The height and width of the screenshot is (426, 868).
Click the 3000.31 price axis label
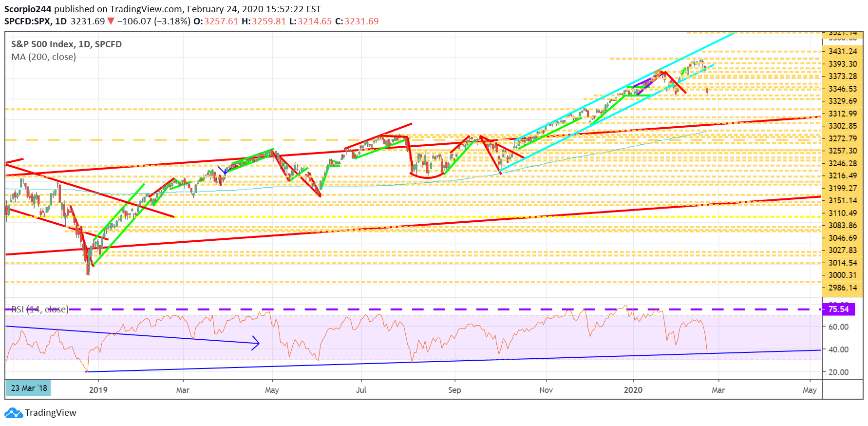843,275
